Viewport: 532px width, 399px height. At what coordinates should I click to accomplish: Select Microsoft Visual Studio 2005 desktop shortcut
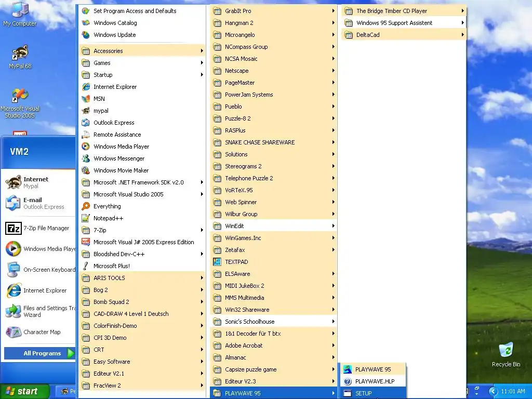coord(20,103)
